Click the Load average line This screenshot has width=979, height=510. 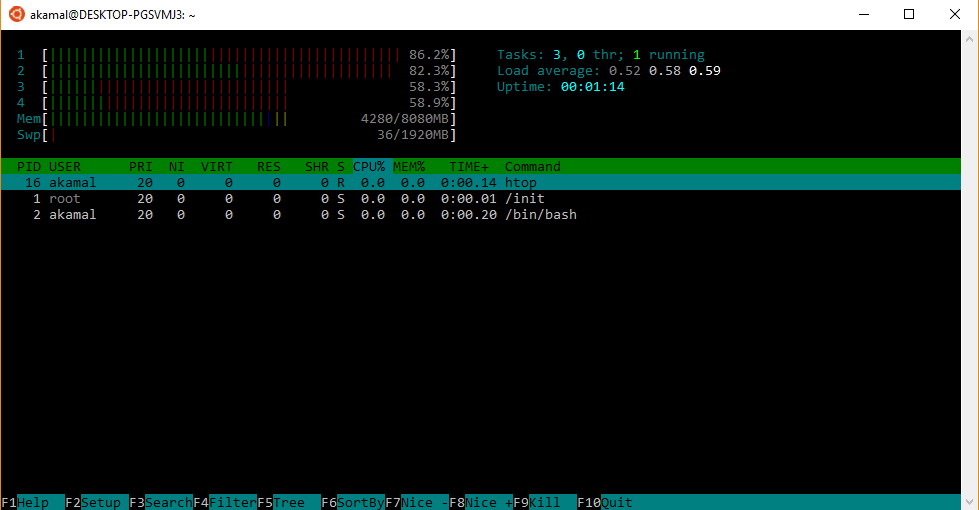[x=609, y=71]
